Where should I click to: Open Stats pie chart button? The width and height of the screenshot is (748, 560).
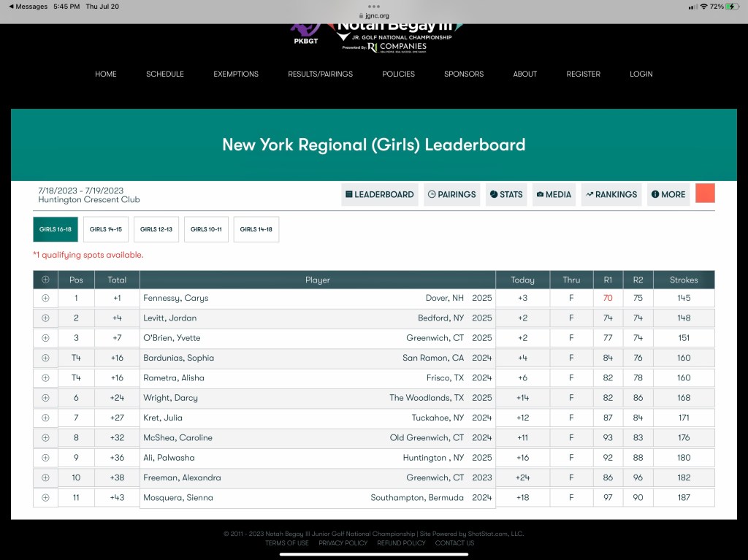pos(505,195)
